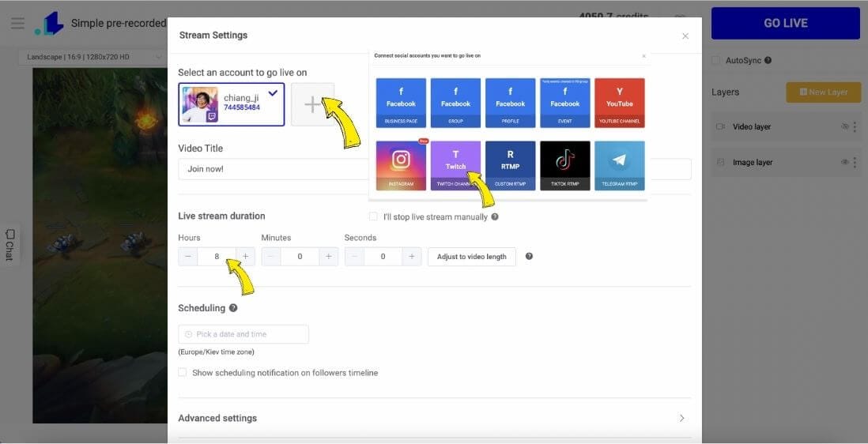Toggle Video layer visibility eye
The width and height of the screenshot is (868, 444).
845,126
